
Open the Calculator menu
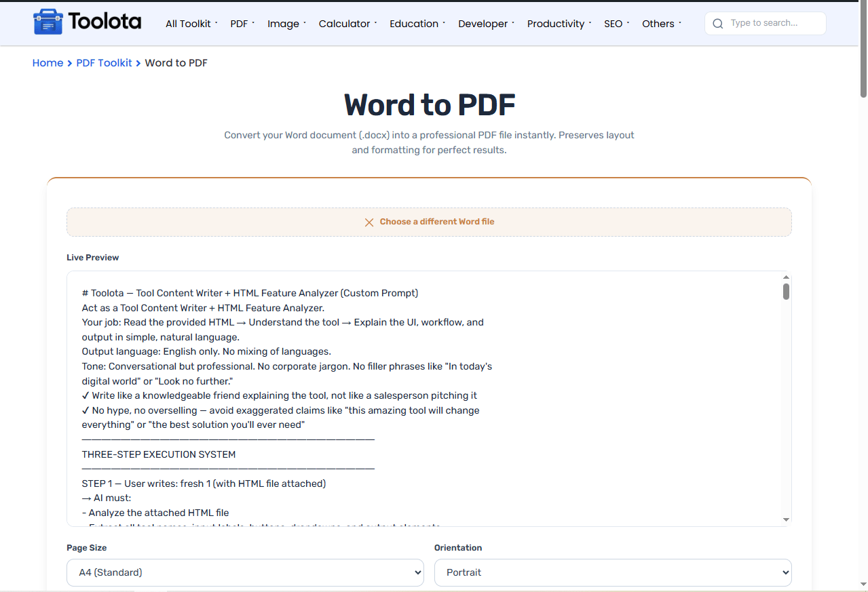click(347, 24)
